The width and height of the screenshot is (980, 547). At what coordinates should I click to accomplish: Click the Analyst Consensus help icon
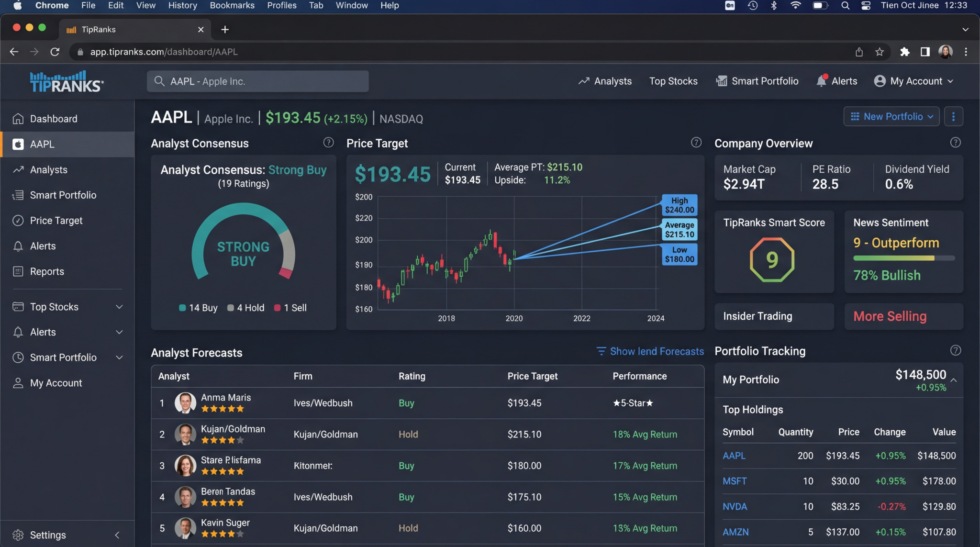click(x=328, y=143)
